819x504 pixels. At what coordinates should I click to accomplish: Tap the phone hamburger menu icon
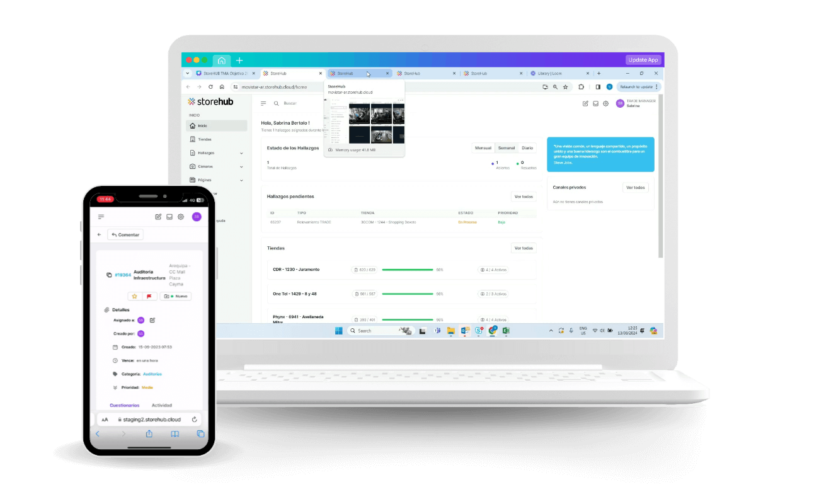click(x=101, y=217)
